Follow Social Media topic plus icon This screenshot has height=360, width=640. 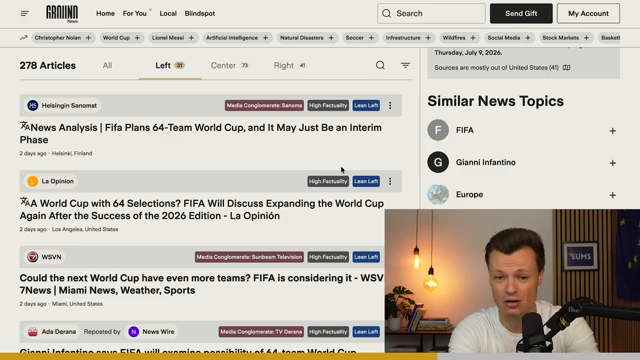[527, 38]
